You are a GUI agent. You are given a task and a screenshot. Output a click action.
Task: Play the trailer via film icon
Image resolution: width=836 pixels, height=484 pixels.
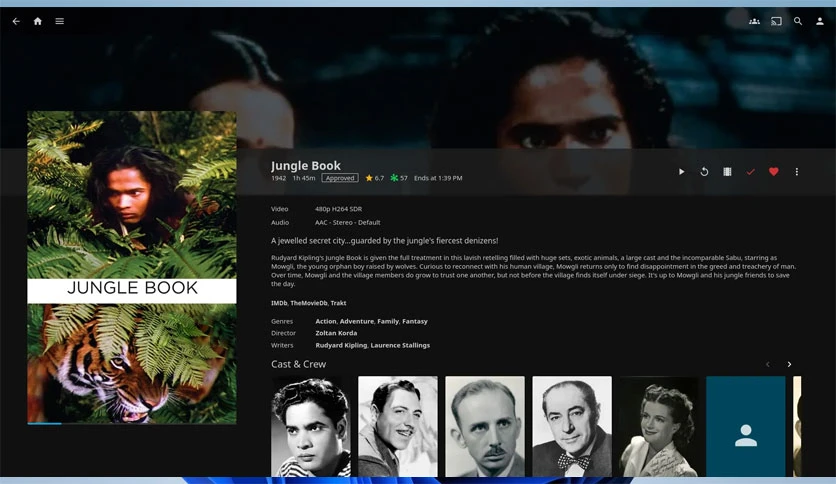[x=727, y=172]
